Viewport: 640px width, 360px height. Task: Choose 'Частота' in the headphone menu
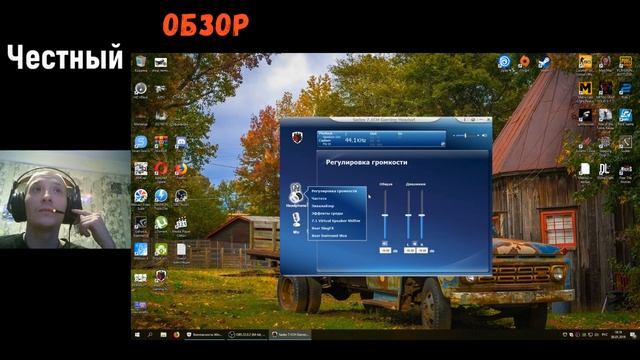point(319,198)
